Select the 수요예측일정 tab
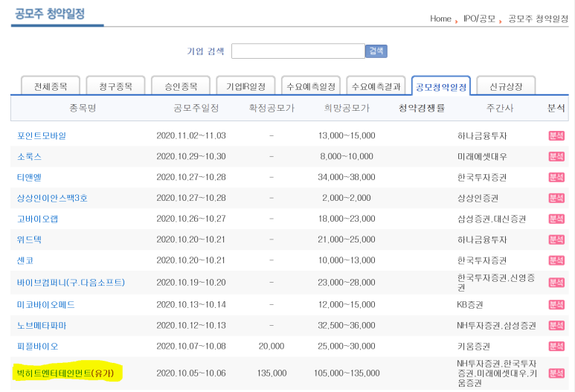The width and height of the screenshot is (575, 392). coord(311,86)
